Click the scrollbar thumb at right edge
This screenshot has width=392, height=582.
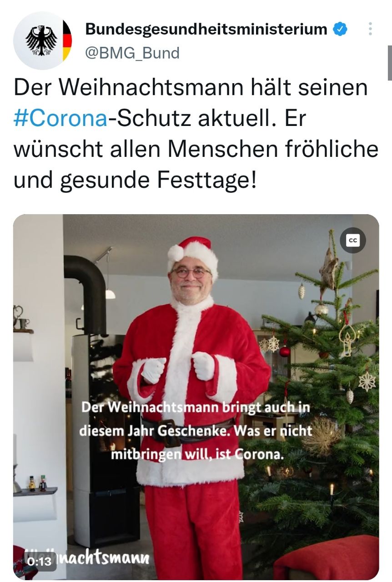pyautogui.click(x=390, y=63)
